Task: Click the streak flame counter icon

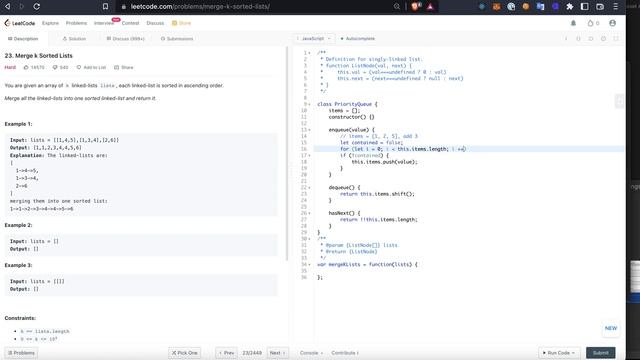Action: (x=590, y=23)
